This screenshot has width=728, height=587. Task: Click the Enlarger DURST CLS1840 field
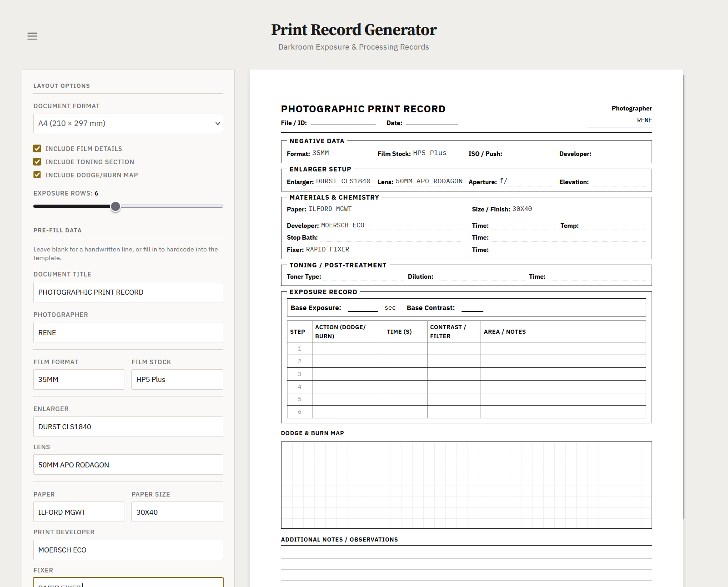[128, 427]
